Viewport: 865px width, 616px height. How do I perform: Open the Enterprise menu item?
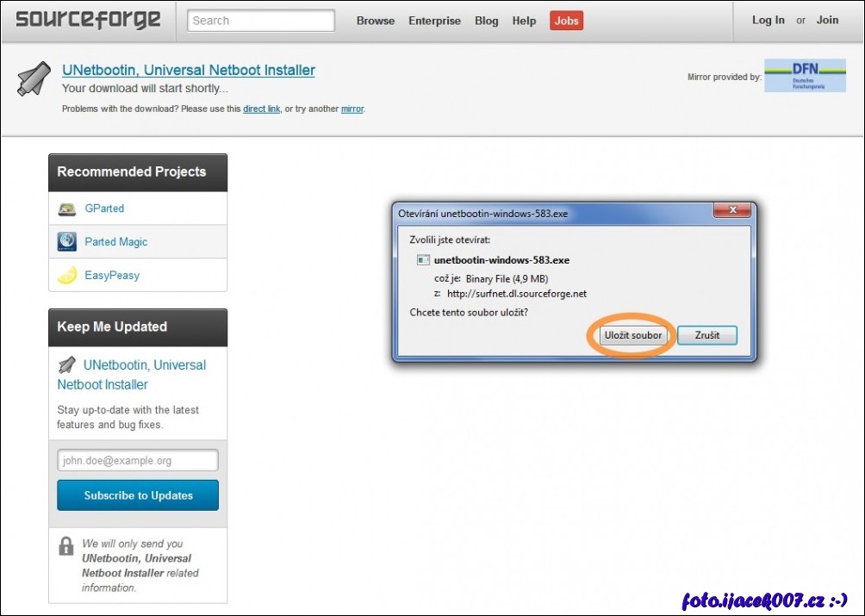pyautogui.click(x=434, y=21)
